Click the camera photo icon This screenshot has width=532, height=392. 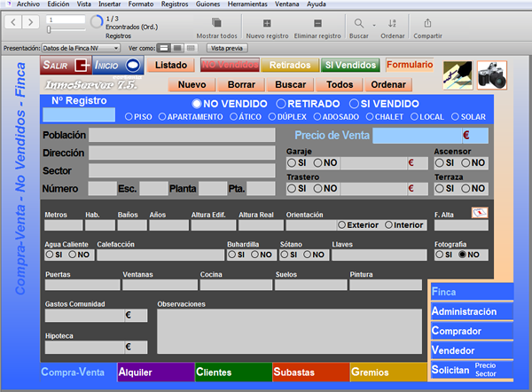(492, 75)
